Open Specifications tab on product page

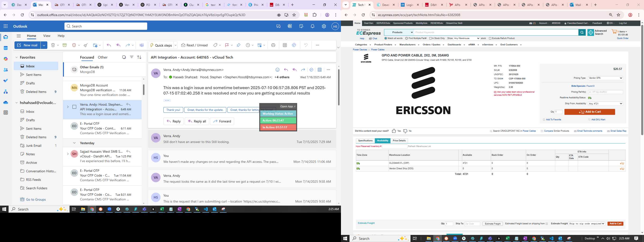pyautogui.click(x=365, y=141)
